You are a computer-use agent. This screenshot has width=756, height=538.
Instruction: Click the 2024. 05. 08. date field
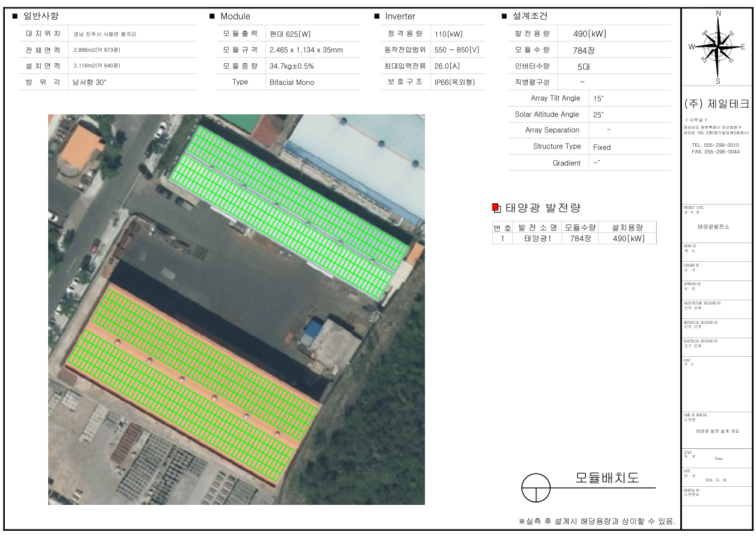717,480
